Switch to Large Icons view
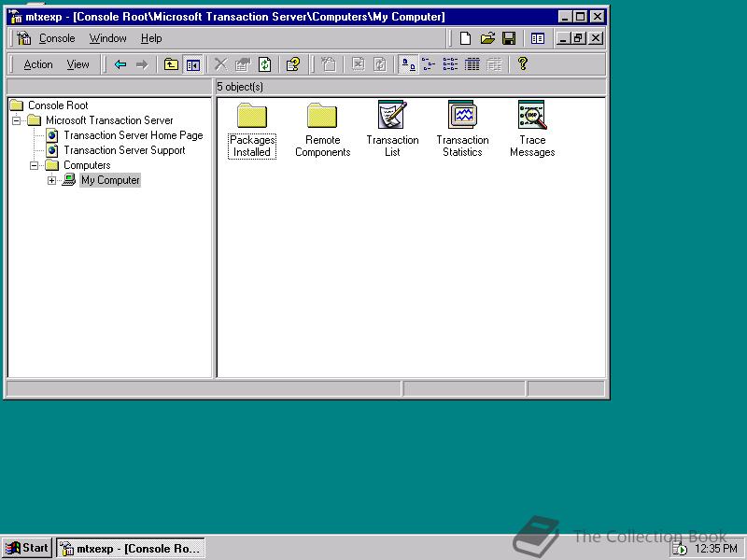Screen dimensions: 747x560 click(x=408, y=64)
